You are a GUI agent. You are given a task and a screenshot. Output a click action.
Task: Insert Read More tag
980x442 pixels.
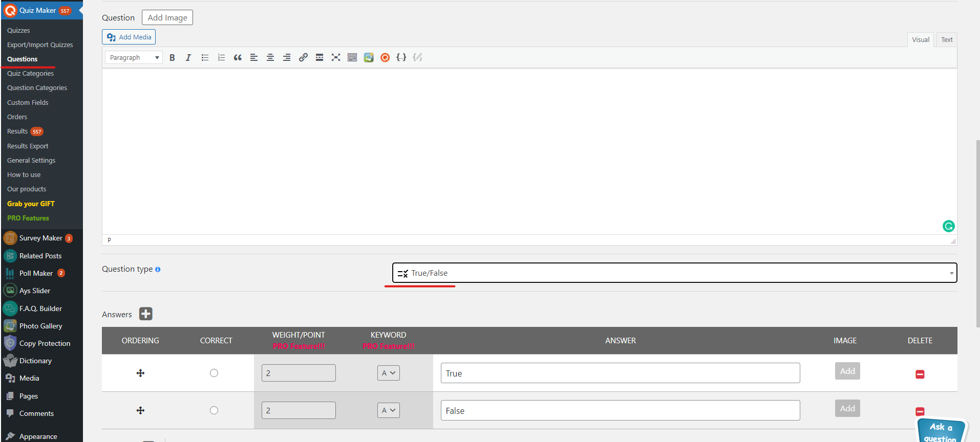[319, 57]
